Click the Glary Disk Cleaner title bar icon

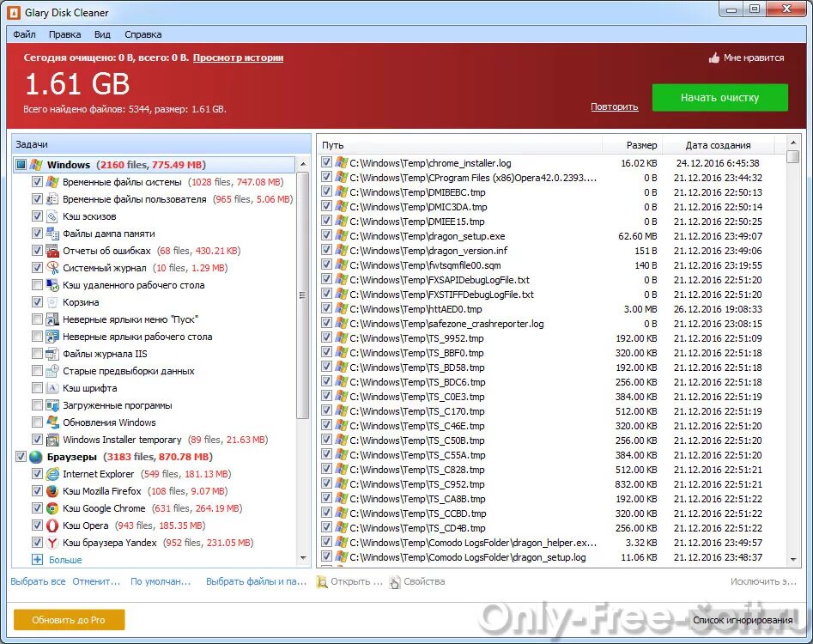coord(14,12)
